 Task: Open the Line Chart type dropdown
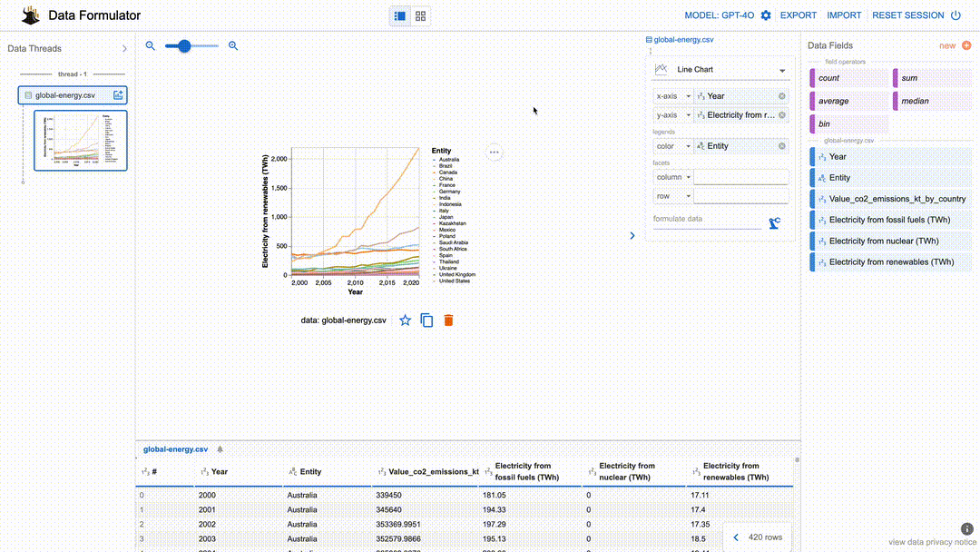720,69
